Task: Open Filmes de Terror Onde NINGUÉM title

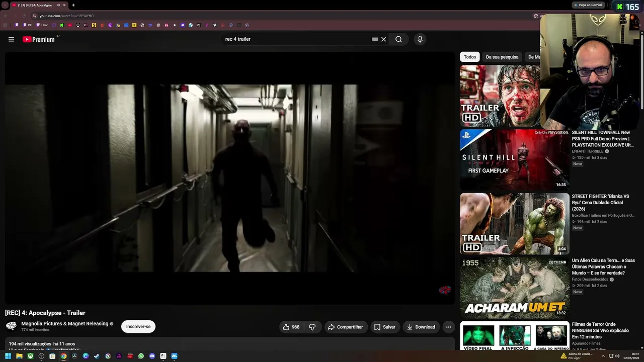Action: click(x=601, y=330)
